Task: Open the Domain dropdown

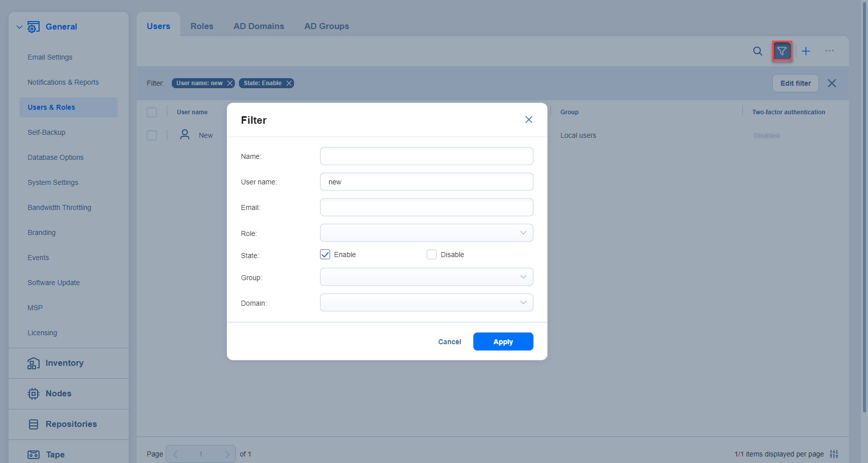Action: click(x=426, y=303)
